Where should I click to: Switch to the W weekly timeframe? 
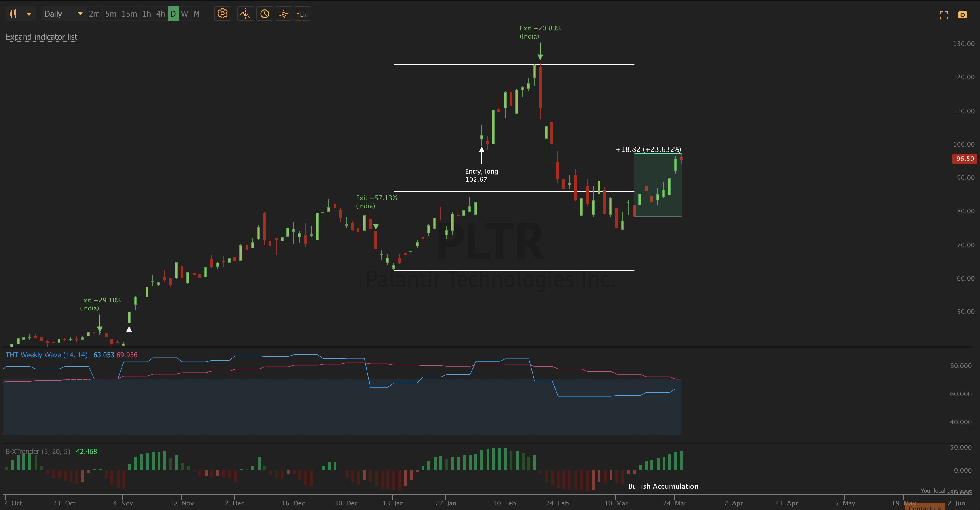(x=185, y=14)
